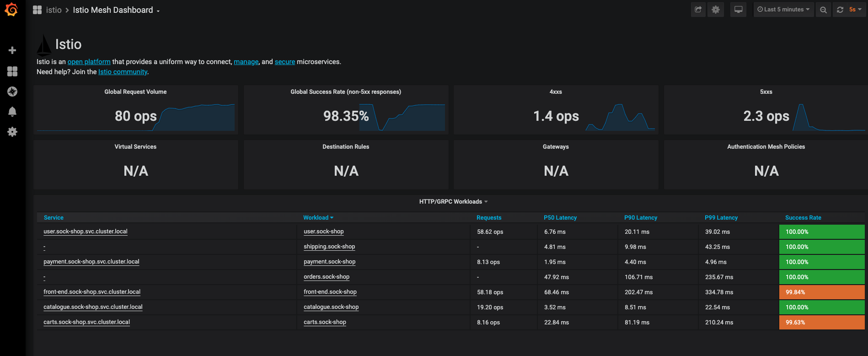Click the Grafana logo icon
The height and width of the screenshot is (356, 868).
pos(11,10)
